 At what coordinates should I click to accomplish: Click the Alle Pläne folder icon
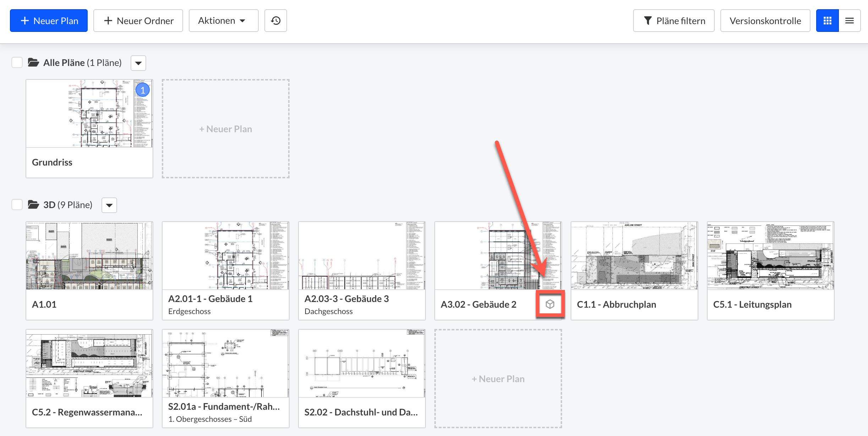click(33, 63)
